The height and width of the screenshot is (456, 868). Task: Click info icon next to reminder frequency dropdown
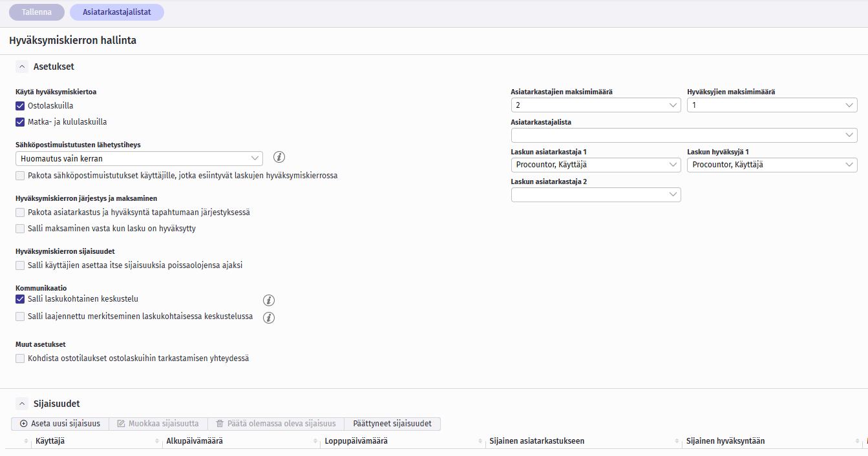pyautogui.click(x=279, y=157)
